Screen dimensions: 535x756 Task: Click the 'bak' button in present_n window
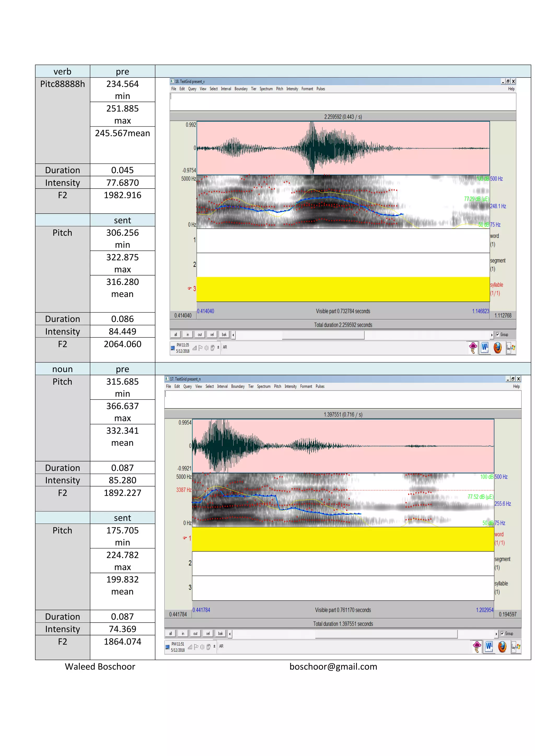coord(220,634)
